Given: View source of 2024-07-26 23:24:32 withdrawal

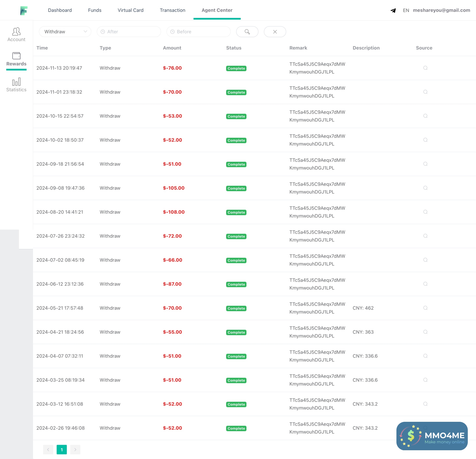Looking at the screenshot, I should tap(425, 236).
